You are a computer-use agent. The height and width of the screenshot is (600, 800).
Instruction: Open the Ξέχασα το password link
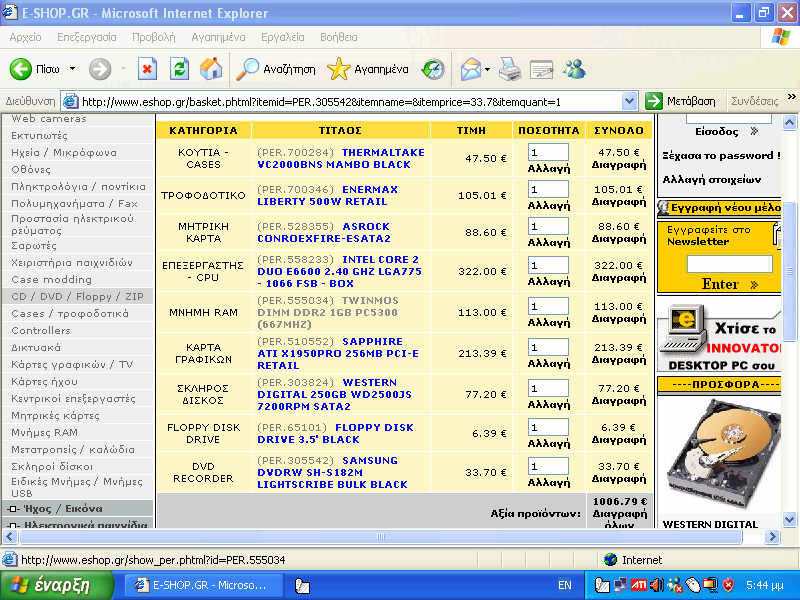pyautogui.click(x=721, y=156)
